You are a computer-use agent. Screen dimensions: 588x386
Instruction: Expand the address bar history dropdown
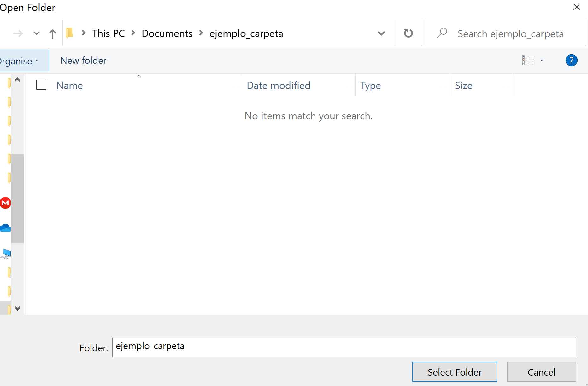click(381, 33)
